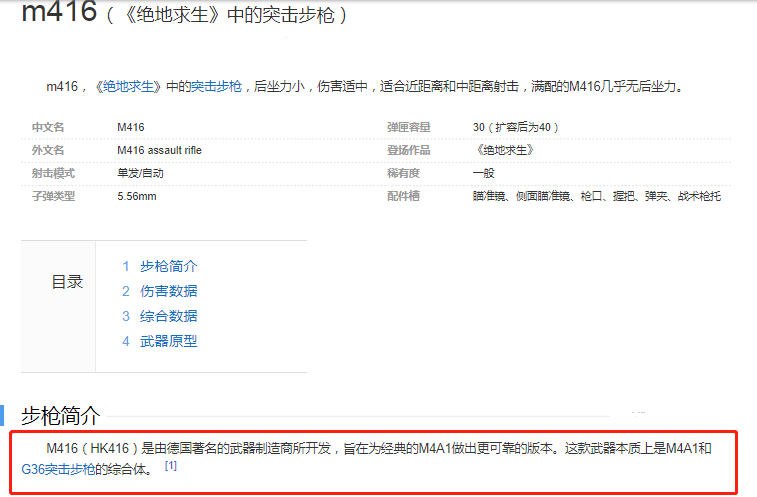Screen dimensions: 757x497
Task: Open the 突击步枪 link in summary
Action: click(217, 86)
